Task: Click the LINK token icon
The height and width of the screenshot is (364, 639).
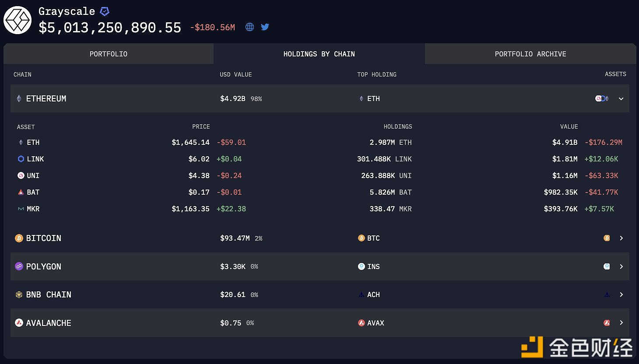Action: click(21, 159)
